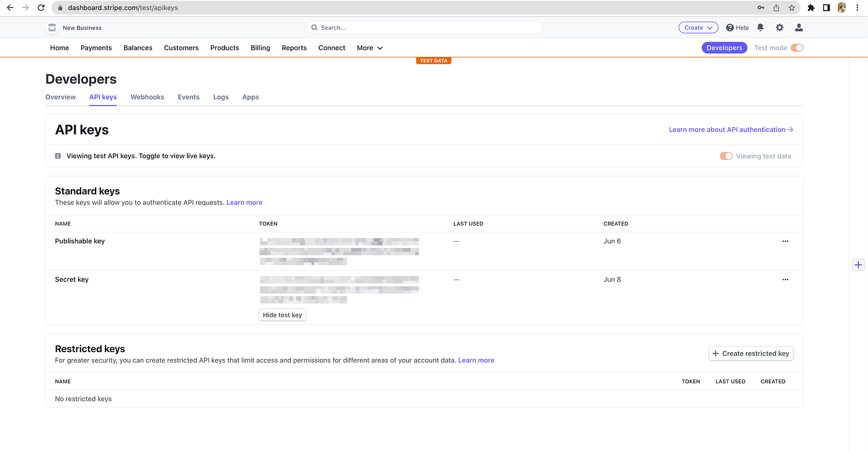Click Learn more link under Restricted keys

(x=476, y=360)
